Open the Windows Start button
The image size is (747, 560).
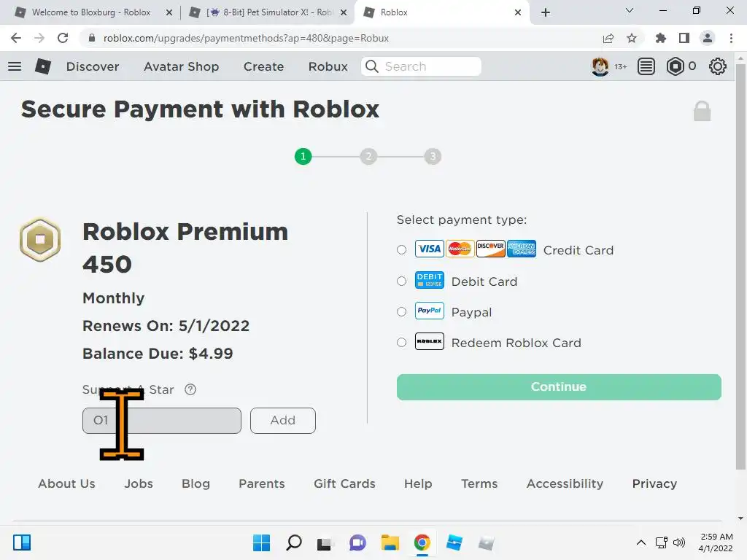pyautogui.click(x=261, y=542)
